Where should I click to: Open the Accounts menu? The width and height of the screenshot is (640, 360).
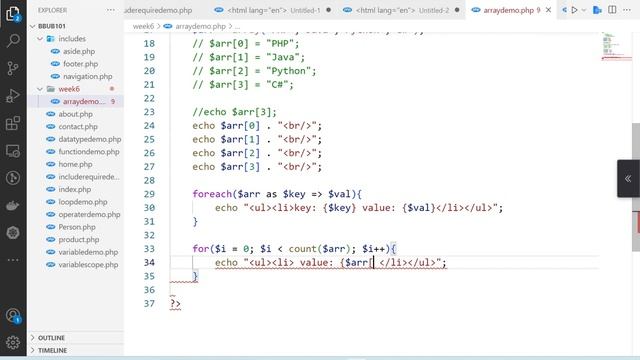point(13,316)
